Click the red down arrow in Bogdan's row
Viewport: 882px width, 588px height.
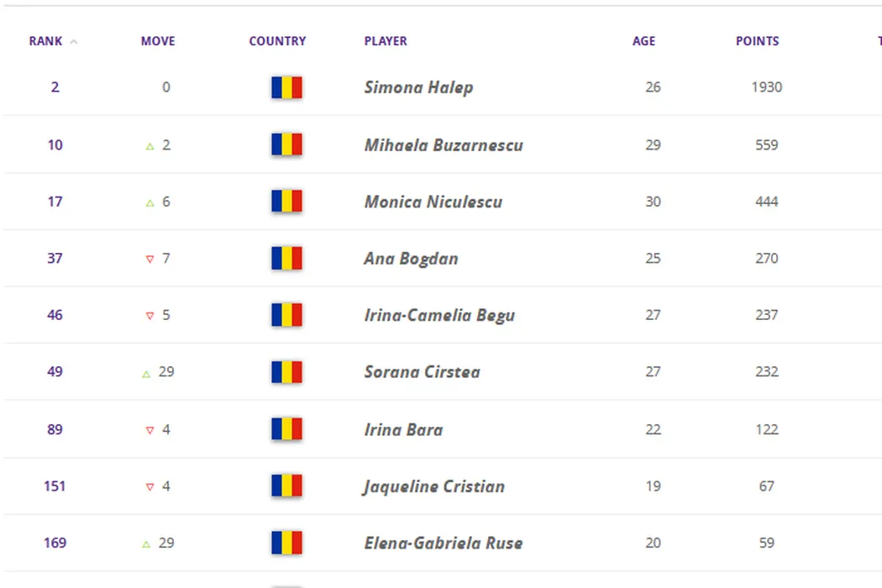pyautogui.click(x=150, y=259)
